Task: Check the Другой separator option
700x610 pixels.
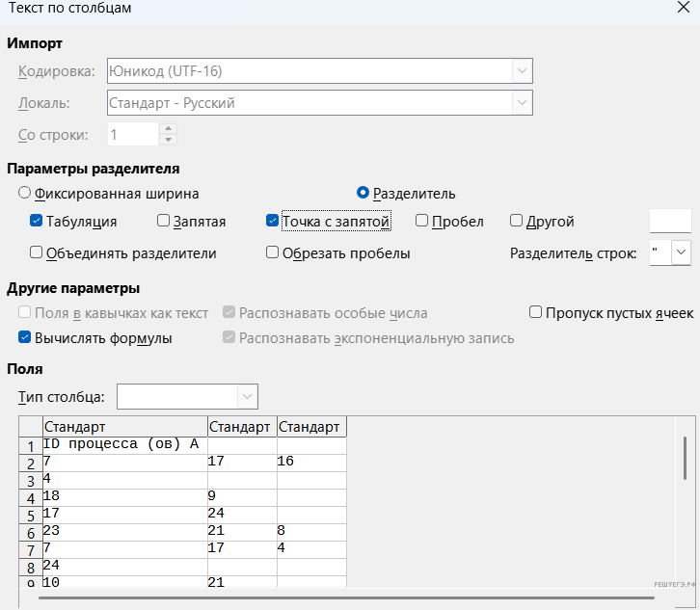Action: [x=516, y=222]
